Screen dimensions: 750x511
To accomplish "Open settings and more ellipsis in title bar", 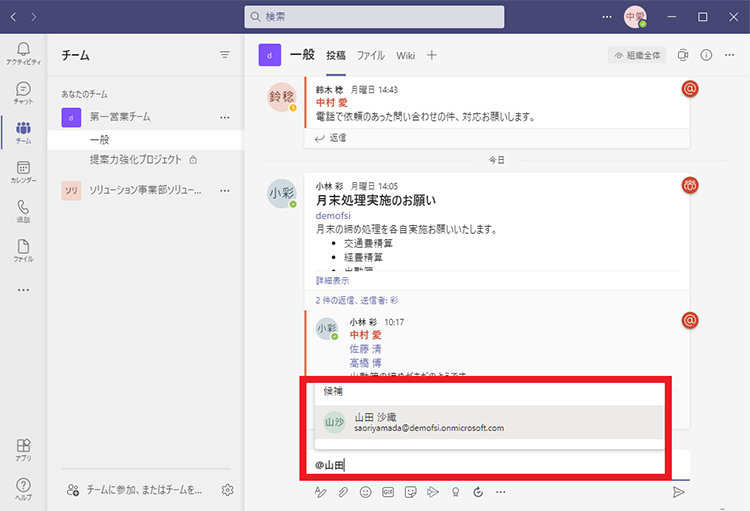I will coord(607,17).
